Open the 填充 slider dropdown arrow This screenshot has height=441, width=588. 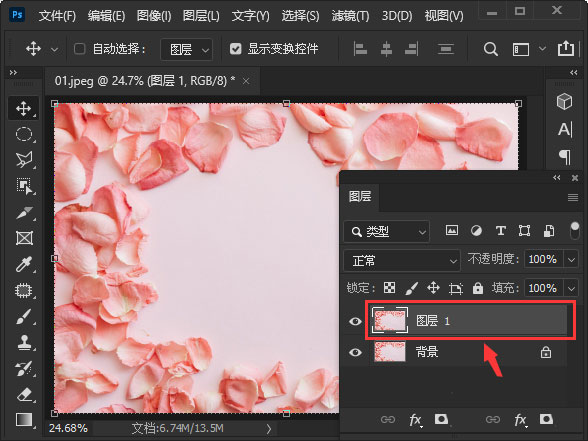tap(571, 288)
